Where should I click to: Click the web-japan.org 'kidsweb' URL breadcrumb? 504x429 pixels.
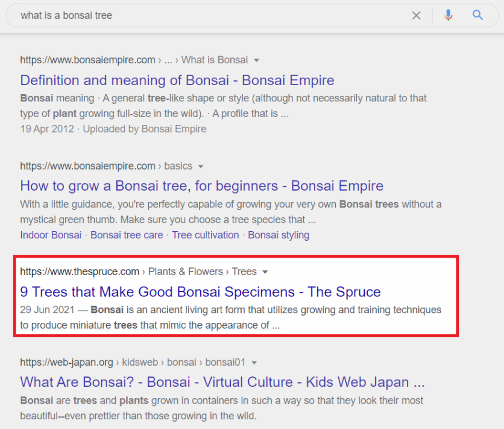(x=140, y=363)
